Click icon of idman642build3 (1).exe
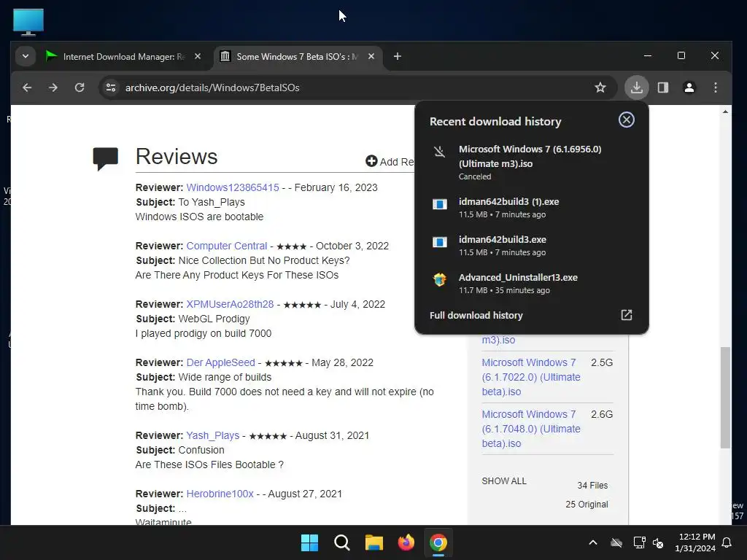The width and height of the screenshot is (747, 560). pyautogui.click(x=439, y=205)
